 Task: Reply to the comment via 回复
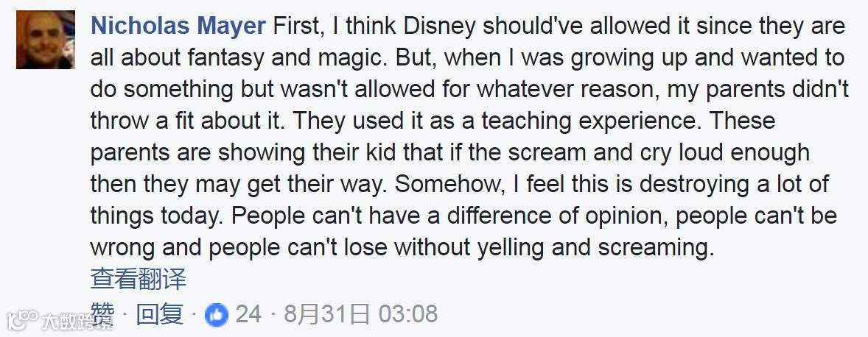tap(160, 314)
